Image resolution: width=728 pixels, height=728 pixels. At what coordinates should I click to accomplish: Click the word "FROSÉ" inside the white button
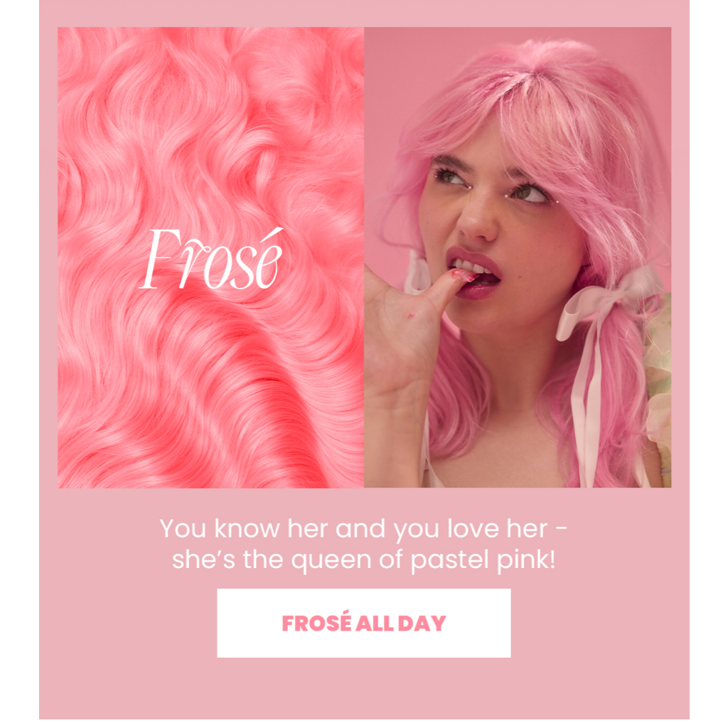point(316,623)
